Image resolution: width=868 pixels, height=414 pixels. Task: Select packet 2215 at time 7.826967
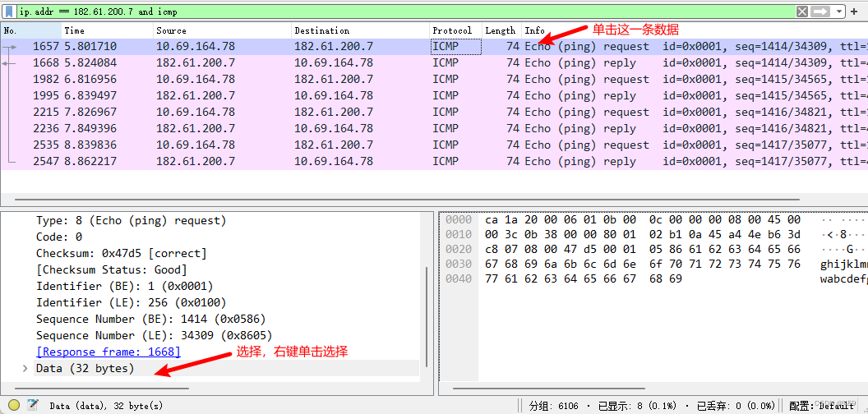tap(434, 113)
